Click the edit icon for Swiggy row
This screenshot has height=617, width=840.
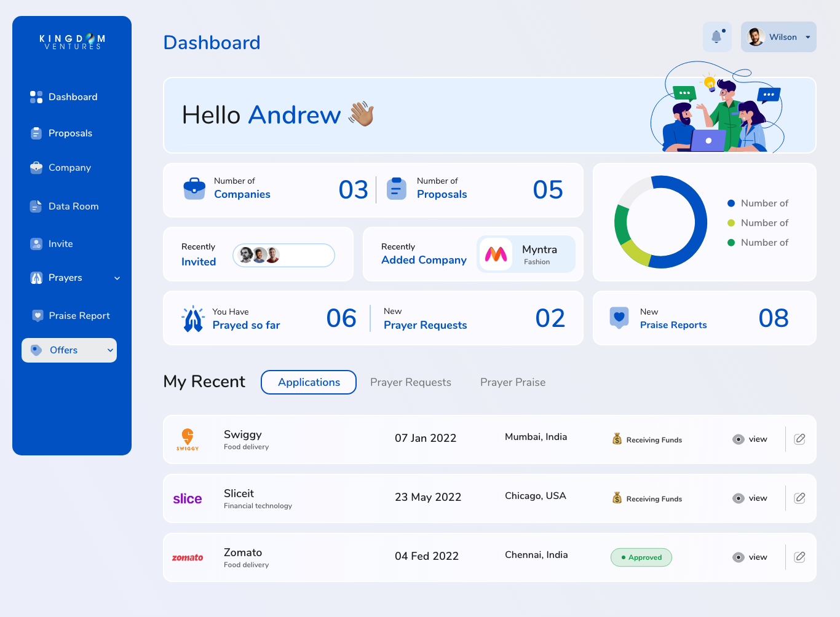coord(799,439)
